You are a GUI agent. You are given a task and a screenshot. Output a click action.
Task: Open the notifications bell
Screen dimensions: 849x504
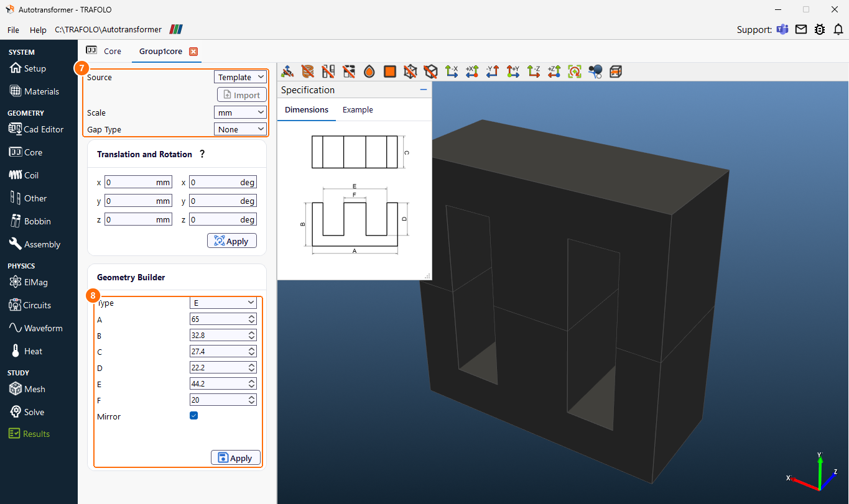tap(838, 29)
